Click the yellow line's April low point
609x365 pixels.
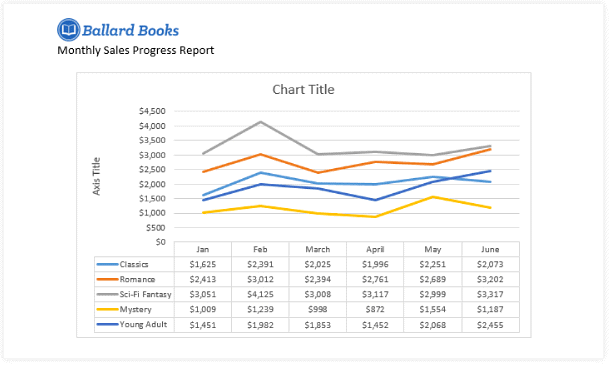coord(375,216)
